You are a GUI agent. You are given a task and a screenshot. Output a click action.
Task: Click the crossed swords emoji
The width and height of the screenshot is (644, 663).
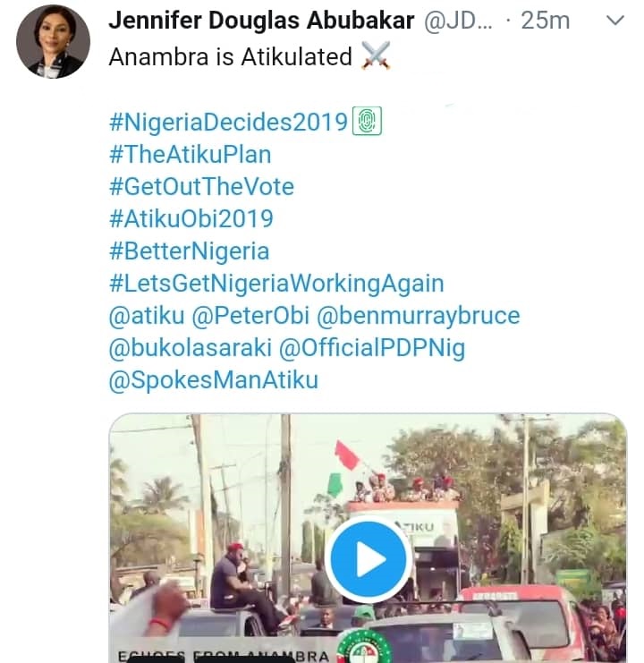(376, 58)
